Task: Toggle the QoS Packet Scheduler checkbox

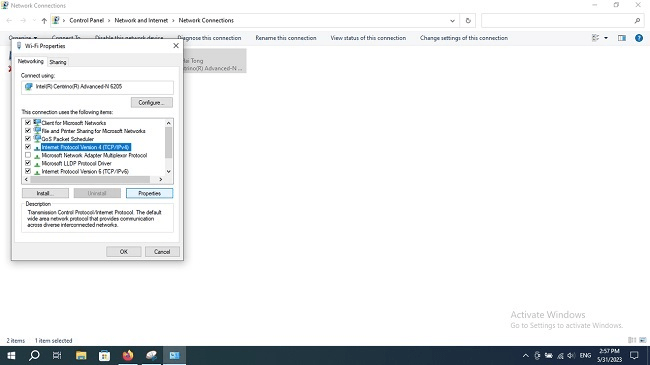Action: tap(28, 139)
